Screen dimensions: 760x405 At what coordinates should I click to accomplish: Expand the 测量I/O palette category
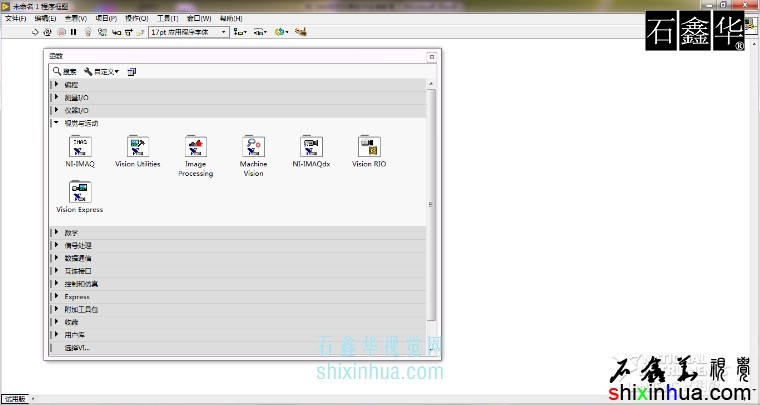tap(238, 97)
